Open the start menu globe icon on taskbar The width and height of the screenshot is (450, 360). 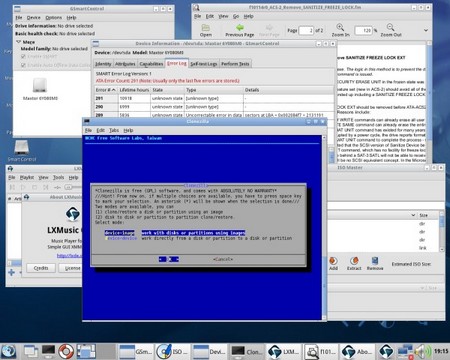click(x=8, y=351)
